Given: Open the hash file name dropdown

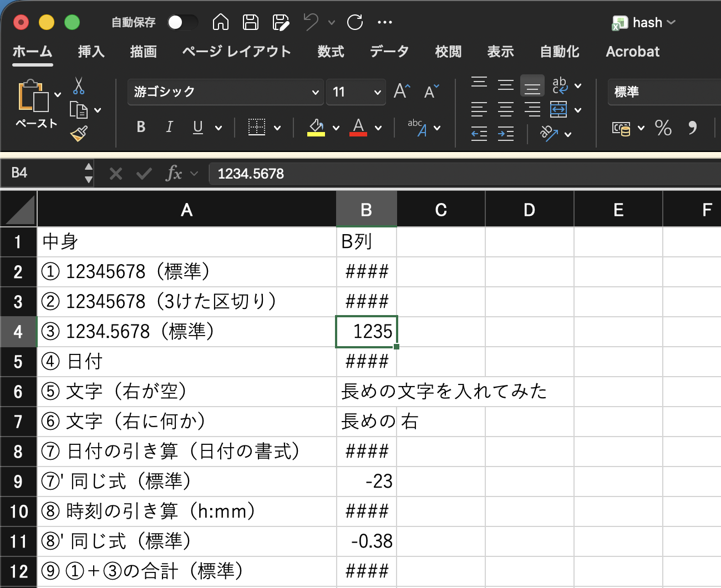Looking at the screenshot, I should tap(671, 22).
